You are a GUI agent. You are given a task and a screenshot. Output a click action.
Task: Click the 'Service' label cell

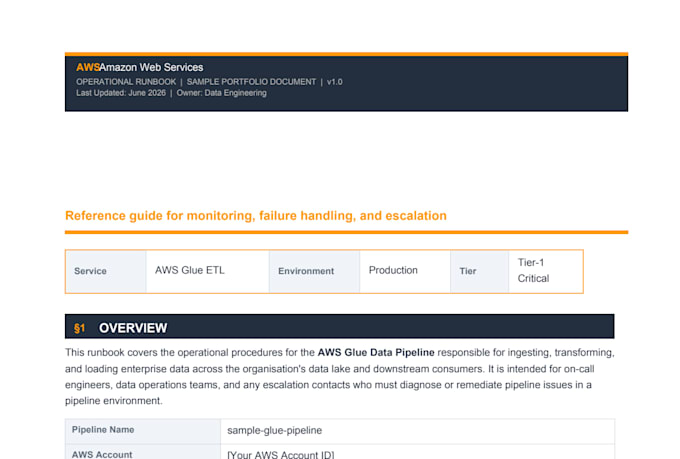point(106,272)
